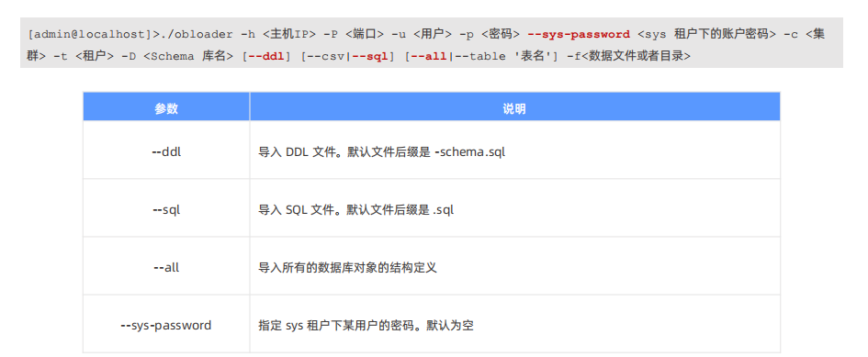Screen dimensions: 868x357
Task: Click description '导入 DDL 文件。默认文件后缀是 -schema.sql'
Action: pos(382,152)
